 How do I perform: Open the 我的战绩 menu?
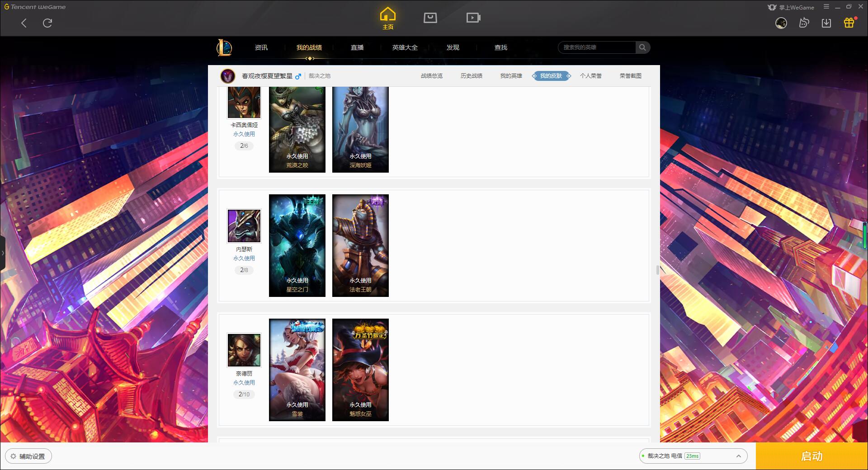pyautogui.click(x=309, y=47)
